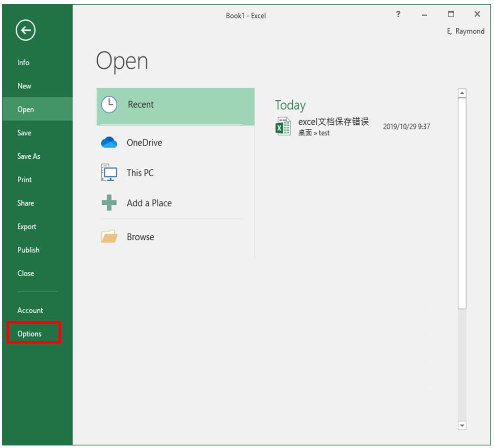Image resolution: width=494 pixels, height=448 pixels.
Task: Select New in the sidebar
Action: point(24,86)
